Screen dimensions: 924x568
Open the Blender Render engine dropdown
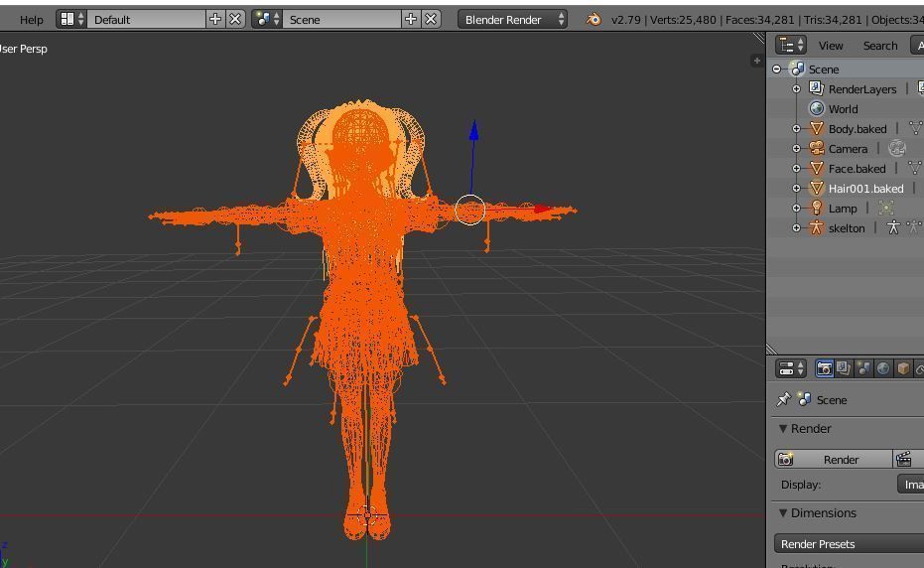pos(513,20)
